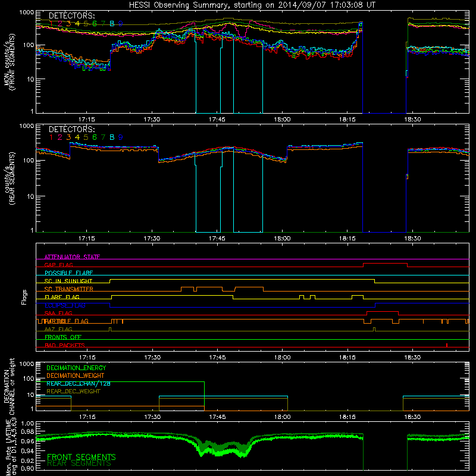The height and width of the screenshot is (476, 476).
Task: Click the 'SAA FLAG' label
Action: coord(58,313)
